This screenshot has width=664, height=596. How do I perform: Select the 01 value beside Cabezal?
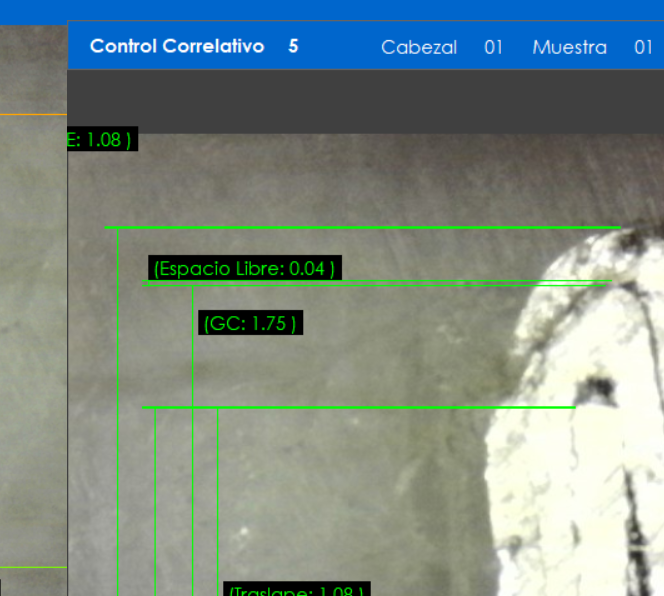[x=493, y=47]
